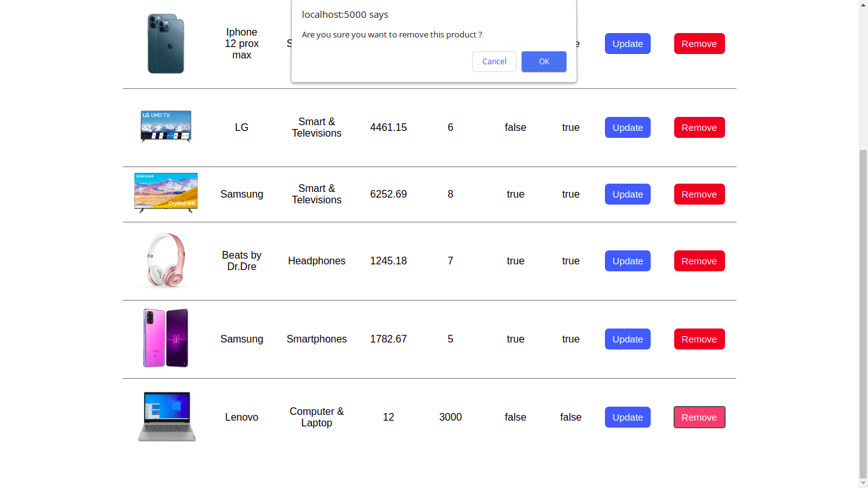Remove the Iphone 12 prox max product
This screenshot has height=488, width=868.
tap(699, 44)
